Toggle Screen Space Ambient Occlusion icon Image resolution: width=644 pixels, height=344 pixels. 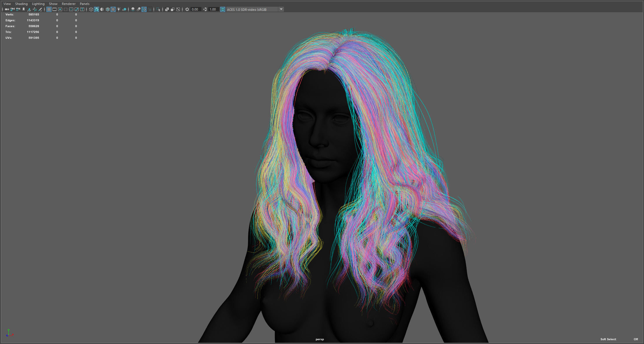point(133,9)
